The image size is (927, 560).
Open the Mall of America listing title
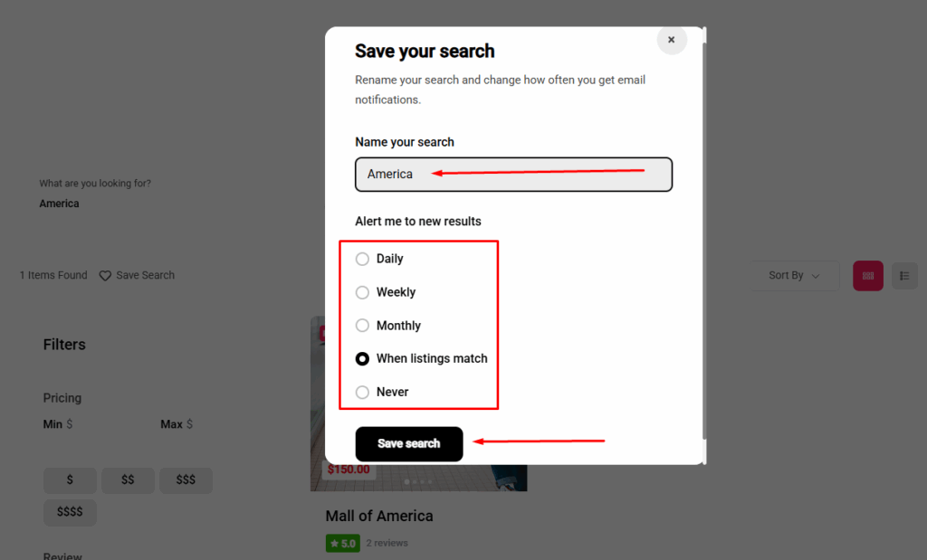click(379, 517)
